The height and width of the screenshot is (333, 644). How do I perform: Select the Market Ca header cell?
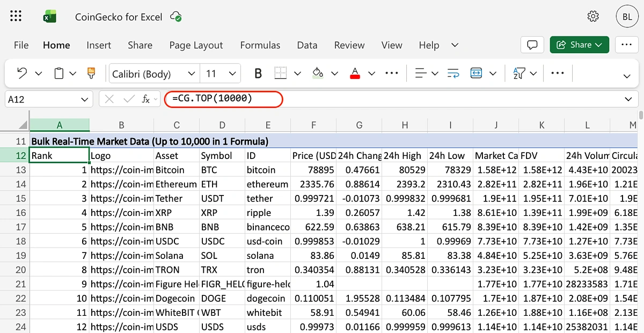coord(496,156)
